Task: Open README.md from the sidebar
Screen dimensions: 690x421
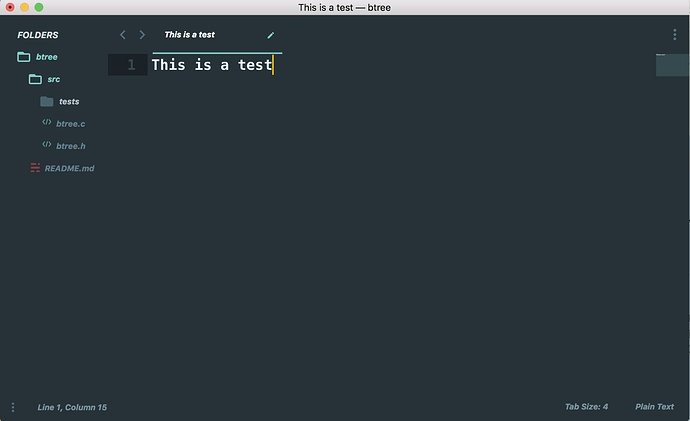Action: 69,168
